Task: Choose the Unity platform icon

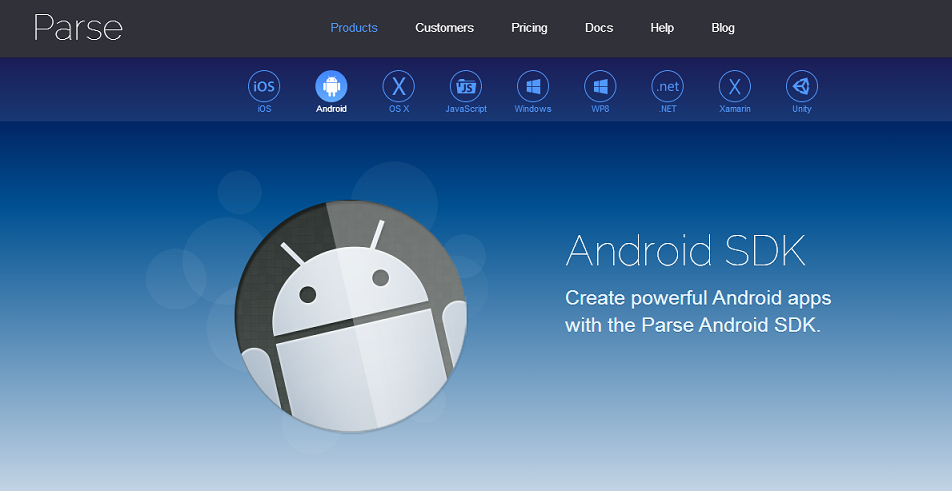Action: pyautogui.click(x=802, y=86)
